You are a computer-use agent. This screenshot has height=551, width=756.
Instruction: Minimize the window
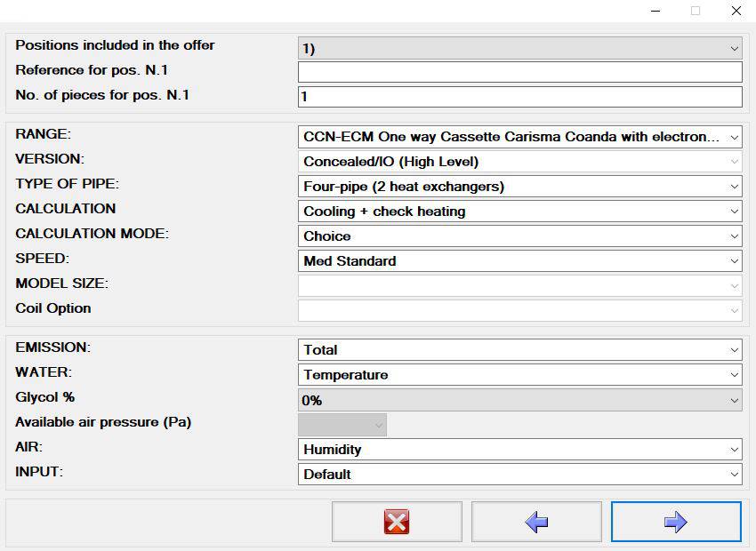pos(655,11)
